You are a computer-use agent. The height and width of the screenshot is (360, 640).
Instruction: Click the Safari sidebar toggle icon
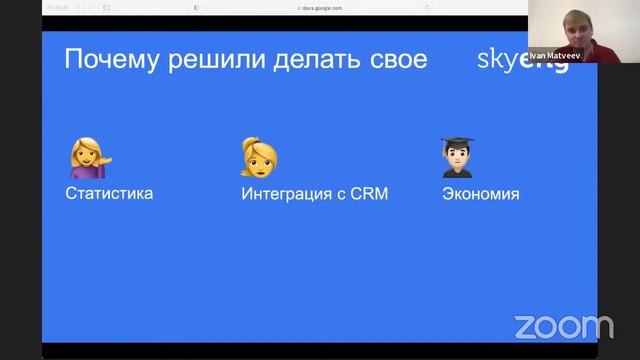tap(107, 8)
